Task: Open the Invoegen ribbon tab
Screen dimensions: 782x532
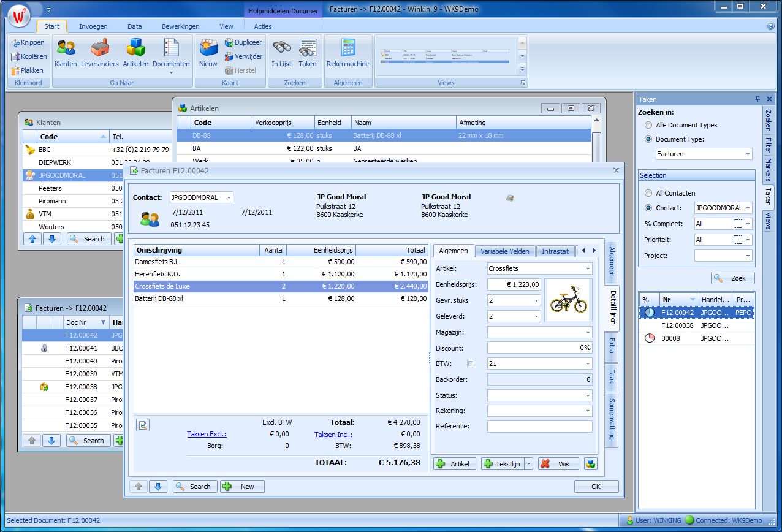Action: pos(93,26)
